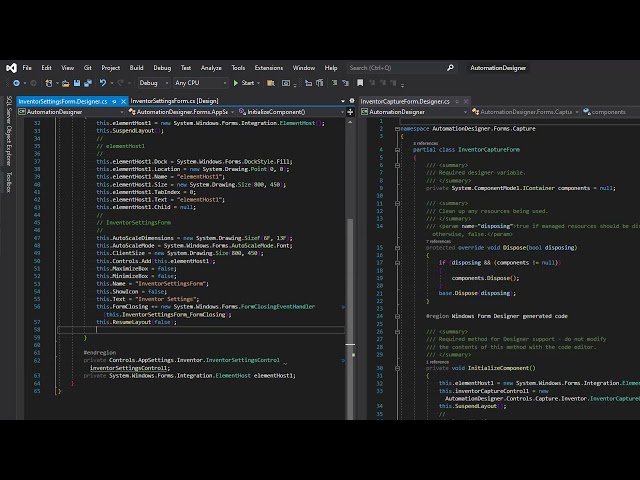Click the pin icon on InventorSettingsForm.Designer.cs tab
The image size is (640, 480).
tap(114, 101)
